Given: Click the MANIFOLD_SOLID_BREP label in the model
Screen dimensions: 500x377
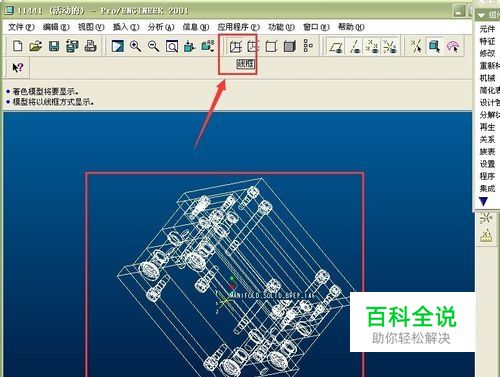Looking at the screenshot, I should (x=272, y=295).
